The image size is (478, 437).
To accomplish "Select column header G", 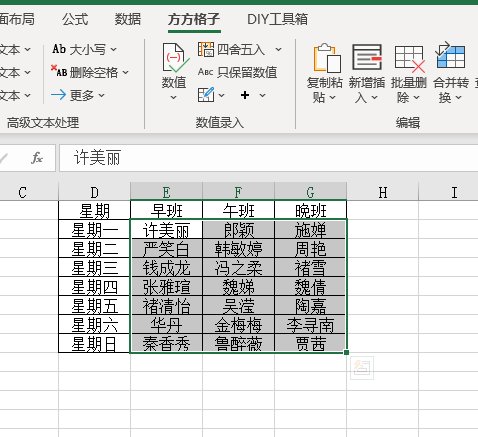I will pyautogui.click(x=310, y=192).
